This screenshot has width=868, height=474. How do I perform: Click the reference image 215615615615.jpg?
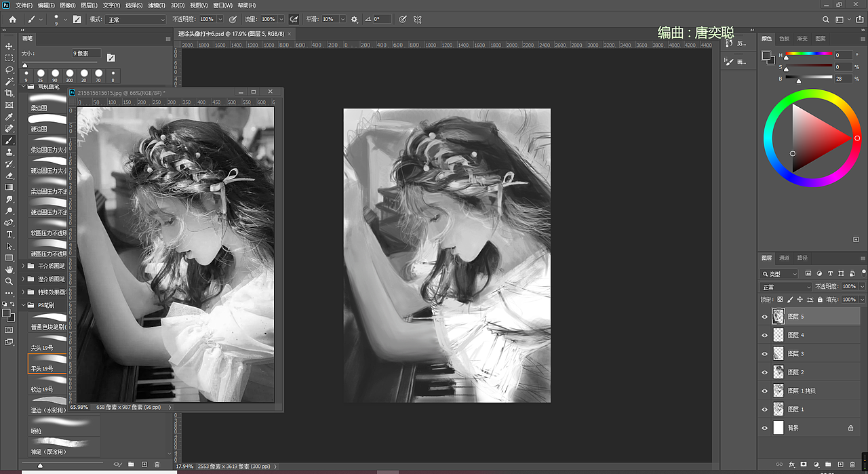tap(176, 254)
